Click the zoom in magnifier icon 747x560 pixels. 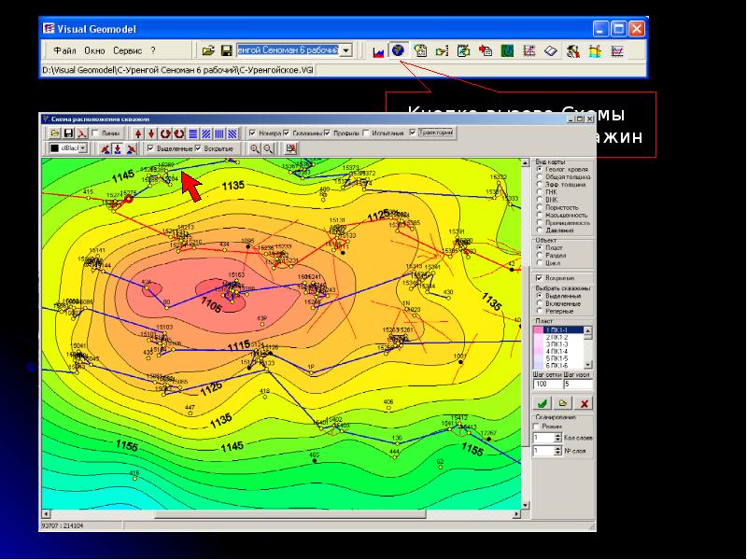(x=254, y=148)
